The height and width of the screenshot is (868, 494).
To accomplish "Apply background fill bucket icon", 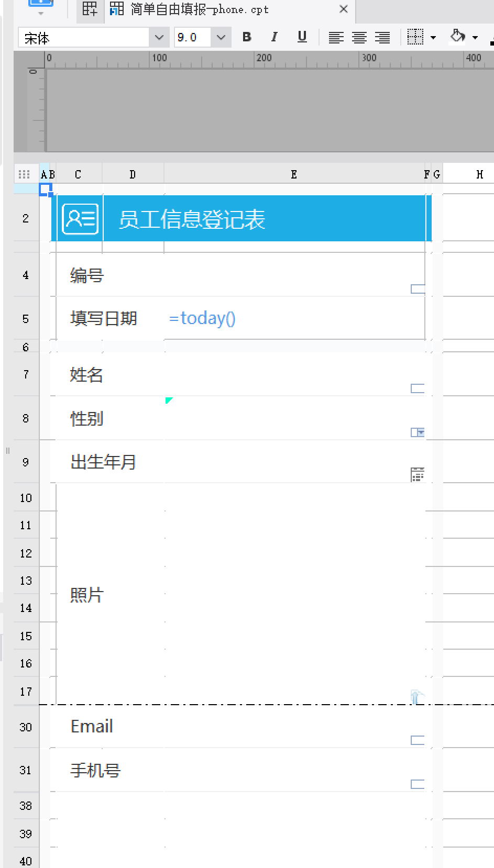I will coord(458,37).
